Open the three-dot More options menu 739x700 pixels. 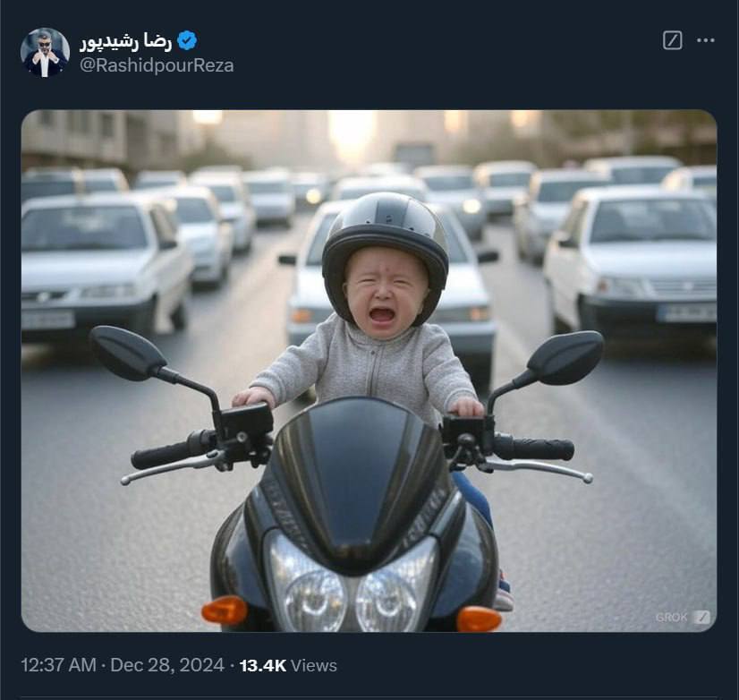tap(706, 40)
